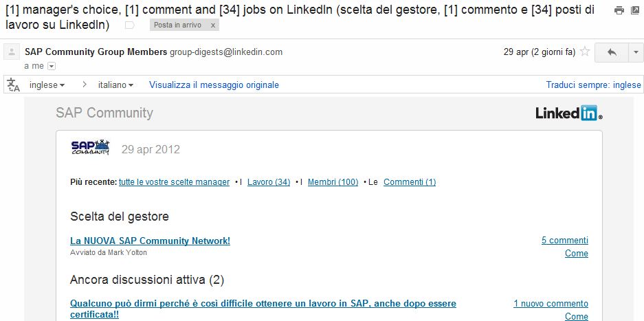The image size is (644, 321).
Task: Click the translate icon
Action: click(13, 85)
